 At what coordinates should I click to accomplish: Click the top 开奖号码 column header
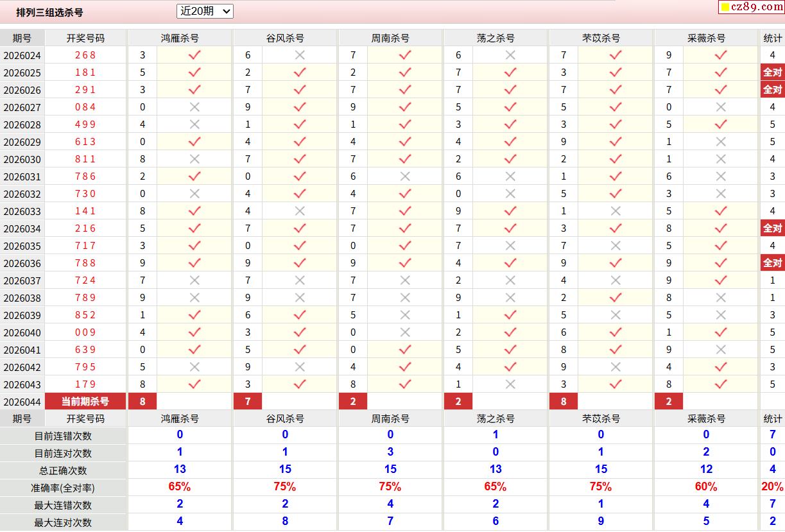click(x=85, y=38)
